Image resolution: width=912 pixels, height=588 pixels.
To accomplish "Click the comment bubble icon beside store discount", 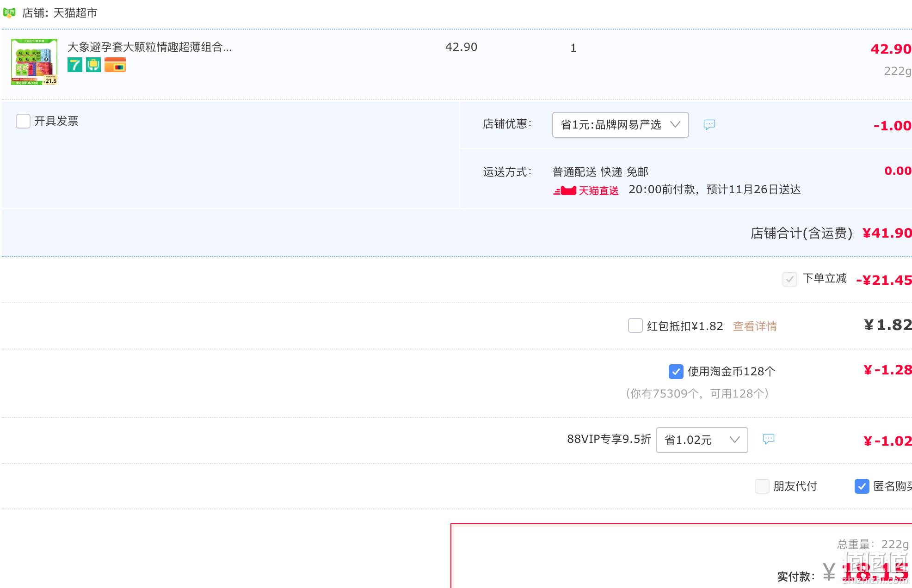I will (709, 124).
